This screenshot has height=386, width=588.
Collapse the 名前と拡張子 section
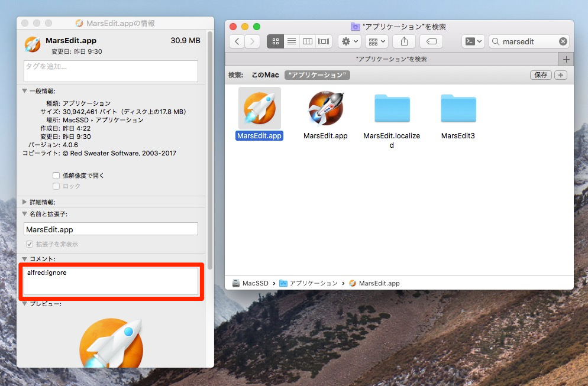[x=24, y=214]
